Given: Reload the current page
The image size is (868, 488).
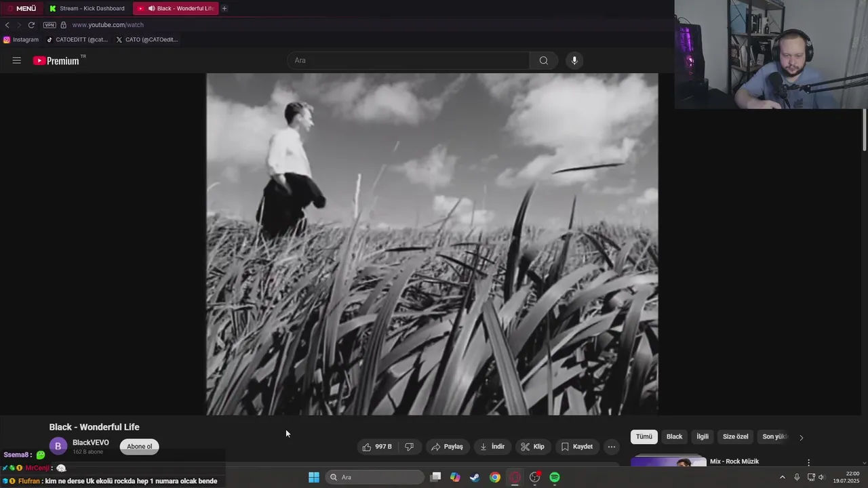Looking at the screenshot, I should pos(31,25).
